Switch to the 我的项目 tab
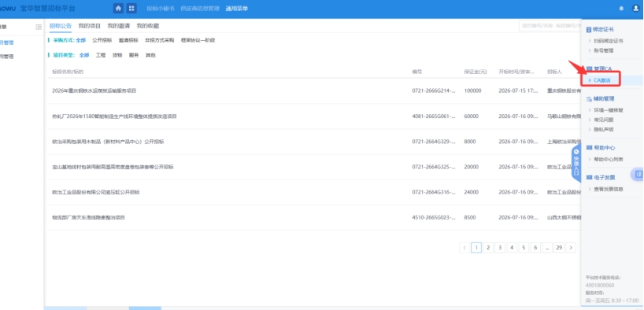This screenshot has width=644, height=310. tap(90, 26)
